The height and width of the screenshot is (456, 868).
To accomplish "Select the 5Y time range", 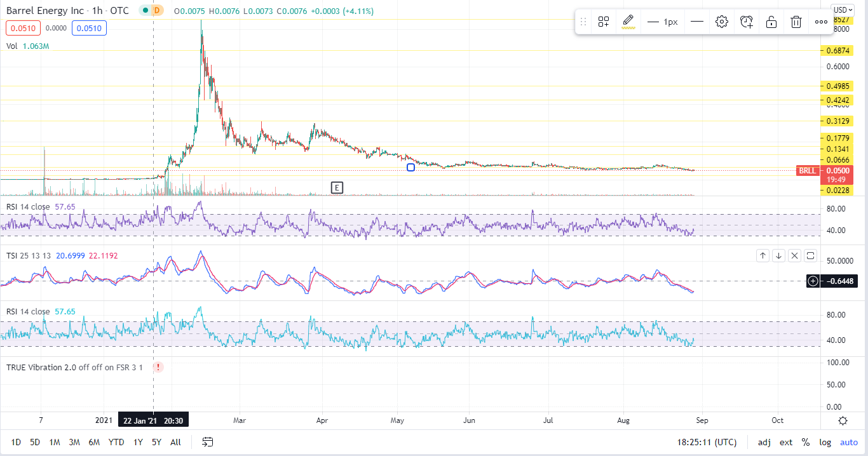I will click(156, 442).
